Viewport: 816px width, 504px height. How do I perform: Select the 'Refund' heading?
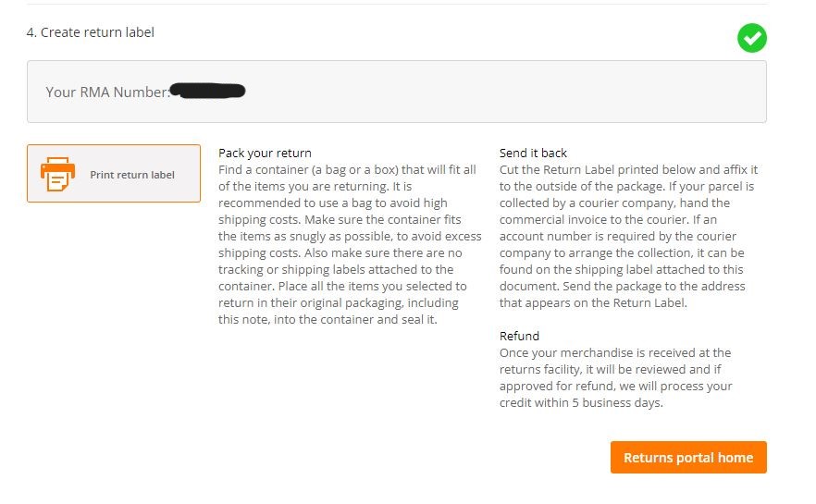point(519,336)
